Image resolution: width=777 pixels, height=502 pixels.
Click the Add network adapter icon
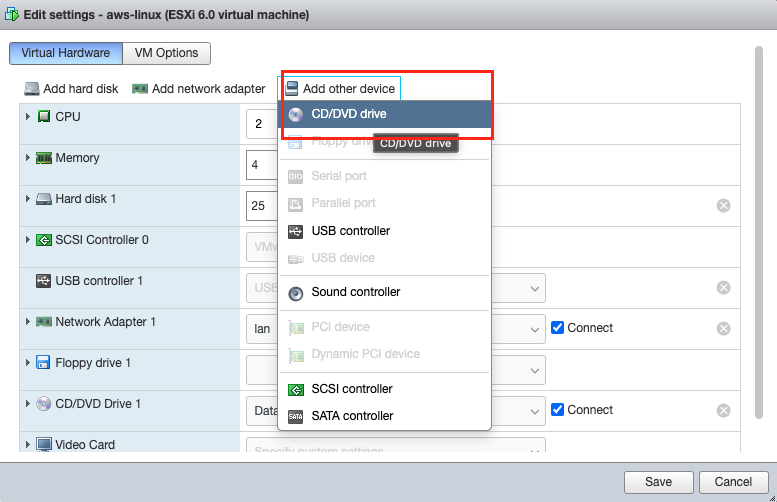coord(140,89)
